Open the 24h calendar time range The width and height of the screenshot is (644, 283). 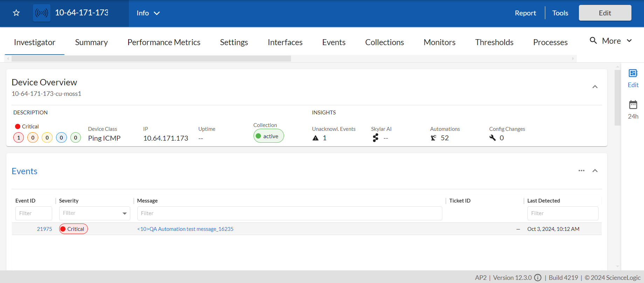point(633,105)
